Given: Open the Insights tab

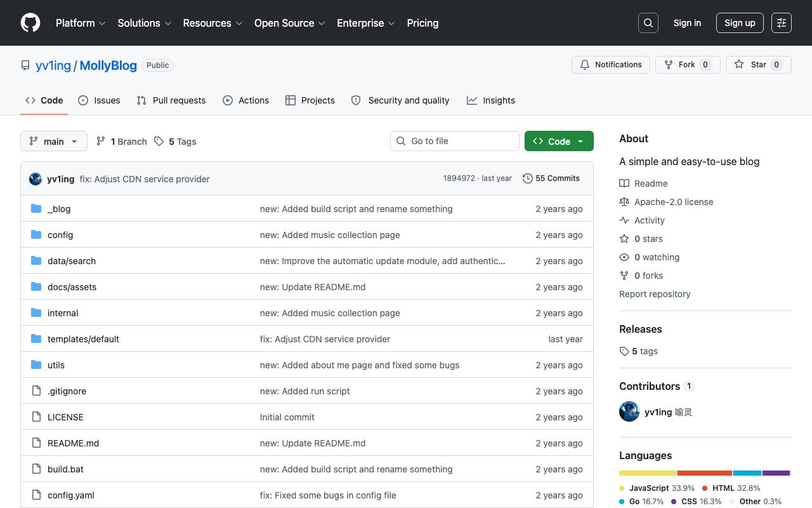Looking at the screenshot, I should tap(491, 100).
